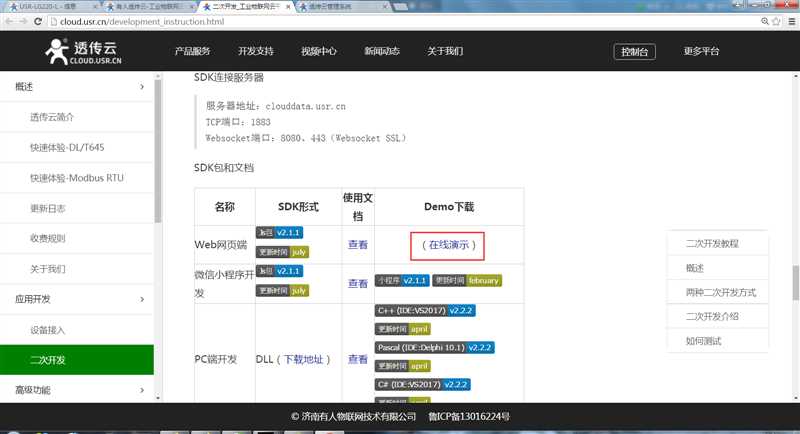Viewport: 800px width, 434px height.
Task: Click the sidebar scroll-down arrow
Action: click(158, 398)
